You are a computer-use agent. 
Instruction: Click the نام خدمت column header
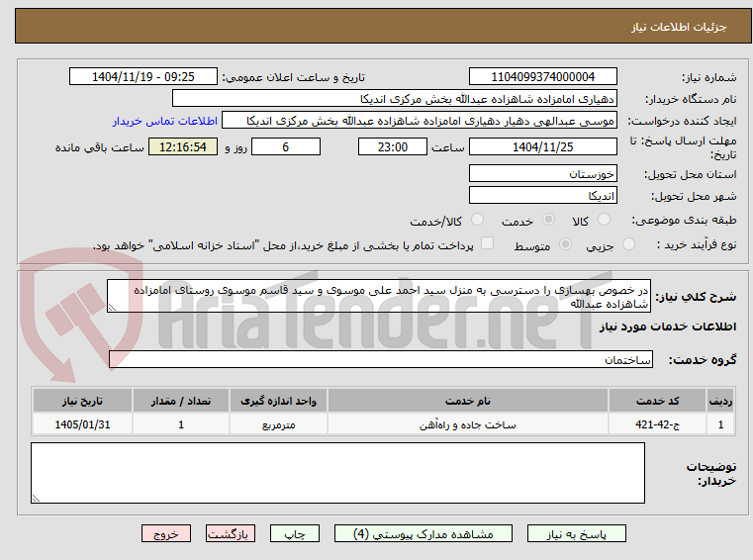(468, 401)
